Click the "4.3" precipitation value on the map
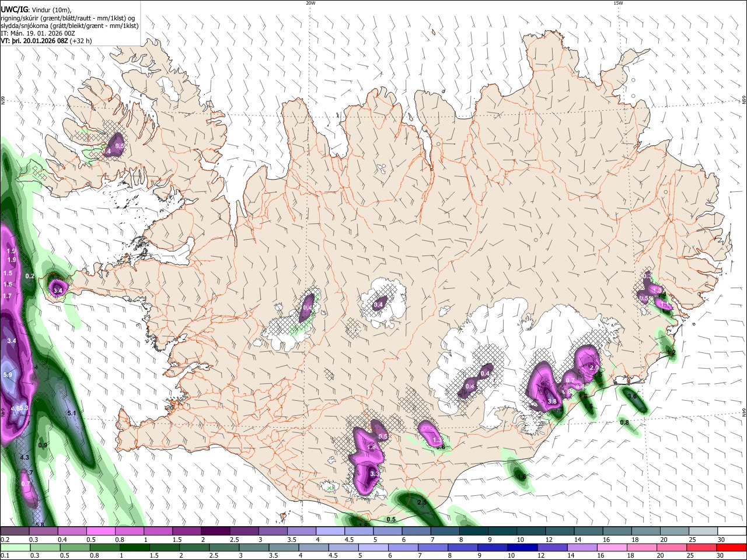The width and height of the screenshot is (747, 560). (25, 457)
